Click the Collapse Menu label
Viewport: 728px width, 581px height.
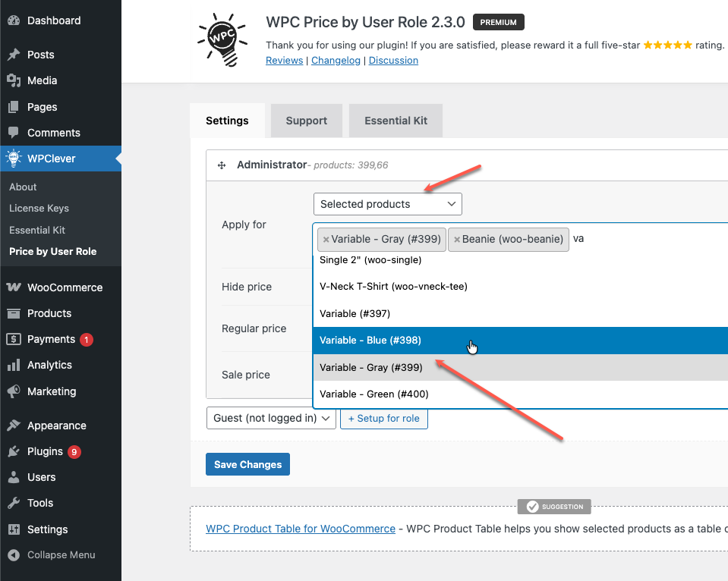tap(61, 555)
